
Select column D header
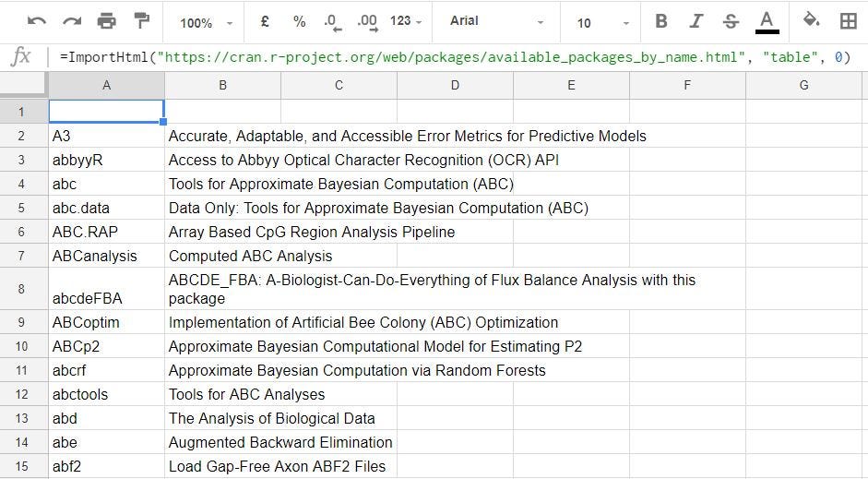point(455,85)
